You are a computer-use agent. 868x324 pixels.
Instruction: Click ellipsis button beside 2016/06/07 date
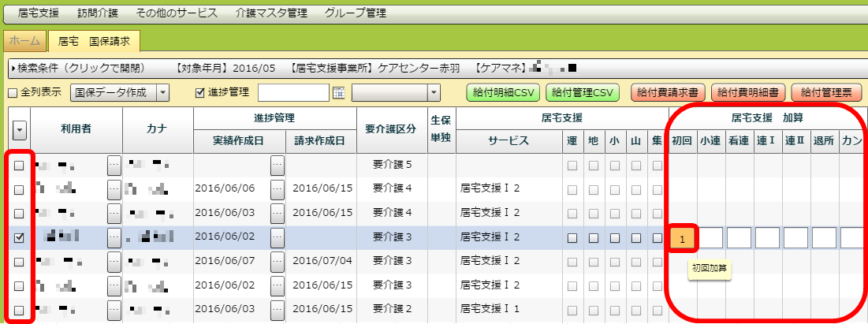(x=277, y=261)
